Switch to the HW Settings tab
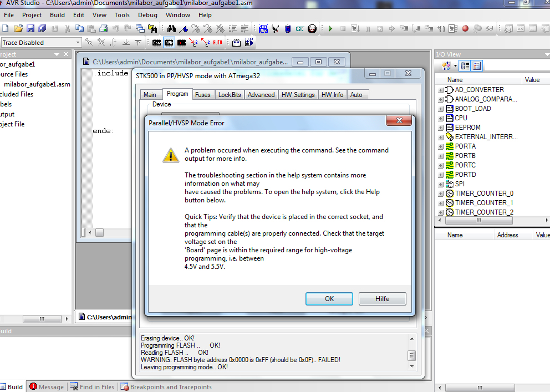 (x=298, y=95)
